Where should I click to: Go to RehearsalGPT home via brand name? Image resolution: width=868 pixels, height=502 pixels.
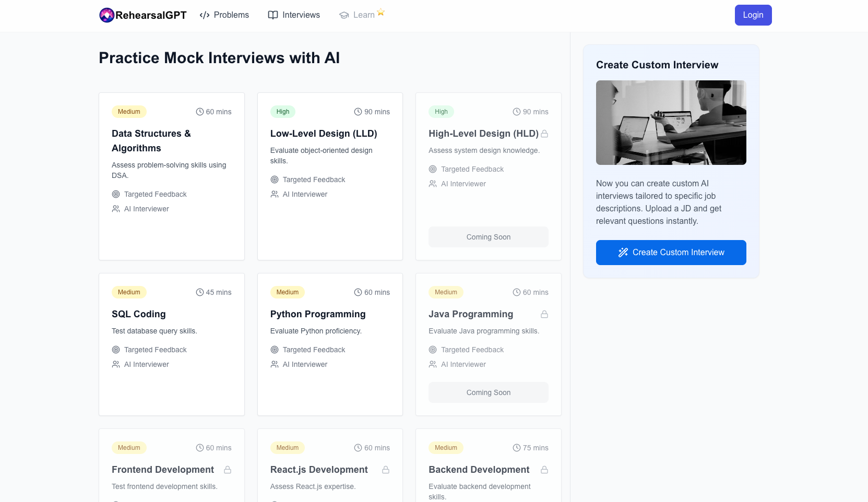(x=151, y=15)
